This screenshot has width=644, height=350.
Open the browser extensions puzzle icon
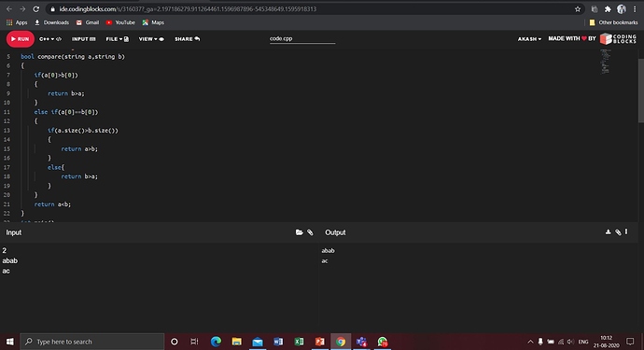608,9
